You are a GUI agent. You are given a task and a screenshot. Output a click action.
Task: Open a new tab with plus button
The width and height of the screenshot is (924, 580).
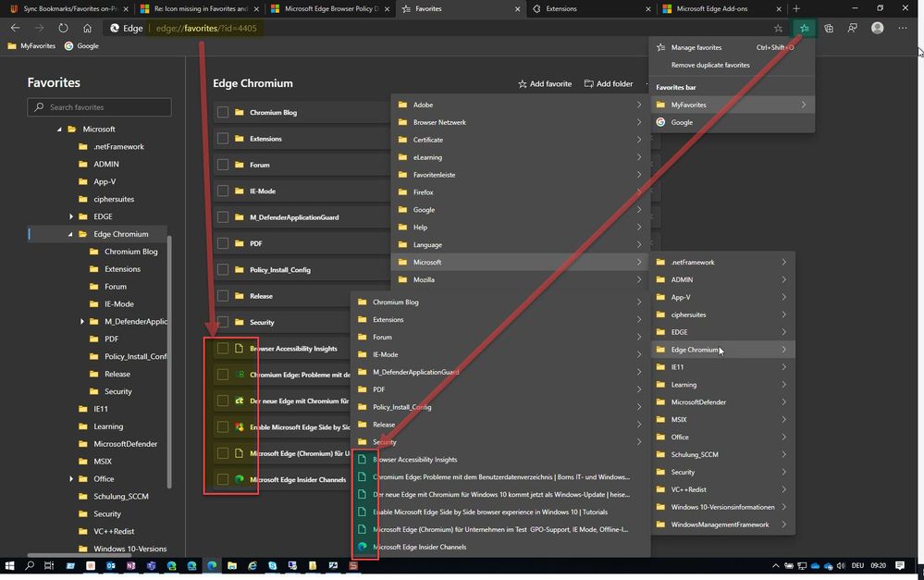(x=796, y=9)
